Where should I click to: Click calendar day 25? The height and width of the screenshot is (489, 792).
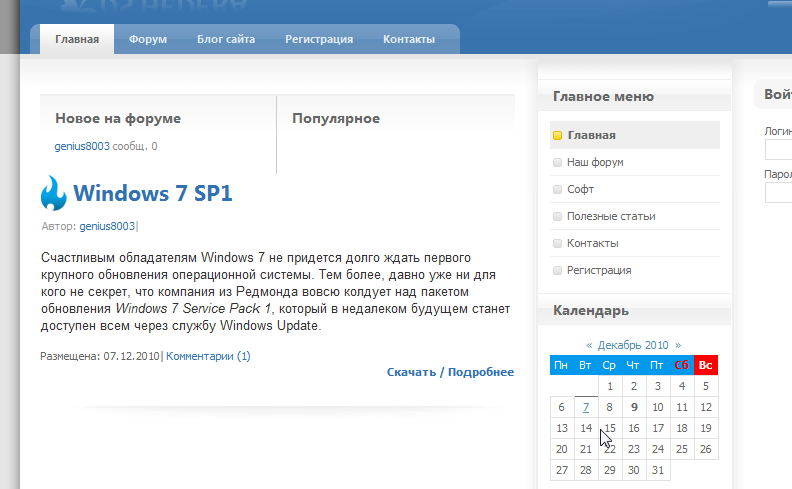(682, 449)
